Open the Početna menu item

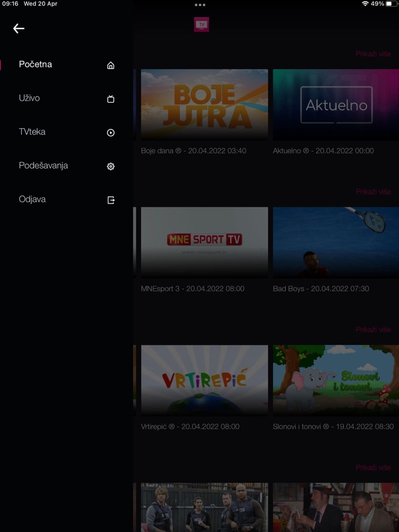tap(67, 64)
